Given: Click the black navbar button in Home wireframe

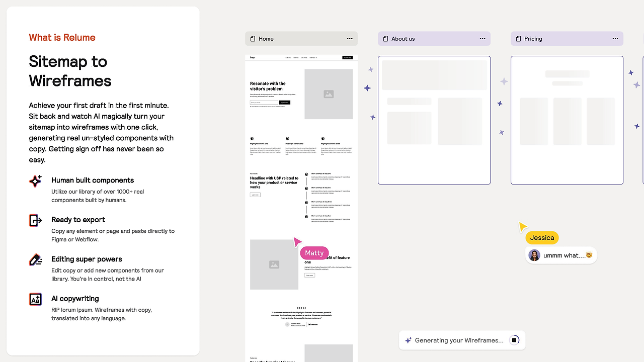Looking at the screenshot, I should pyautogui.click(x=348, y=58).
